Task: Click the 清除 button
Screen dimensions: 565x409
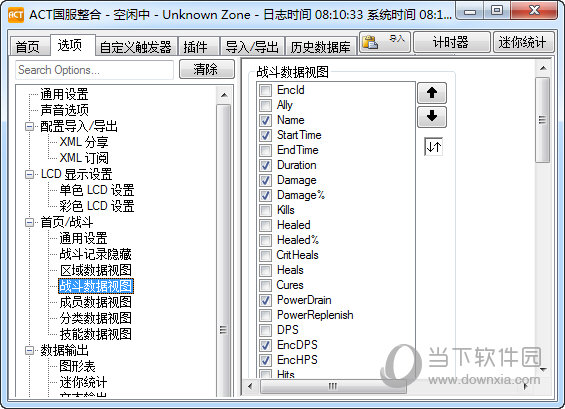Action: pos(206,69)
